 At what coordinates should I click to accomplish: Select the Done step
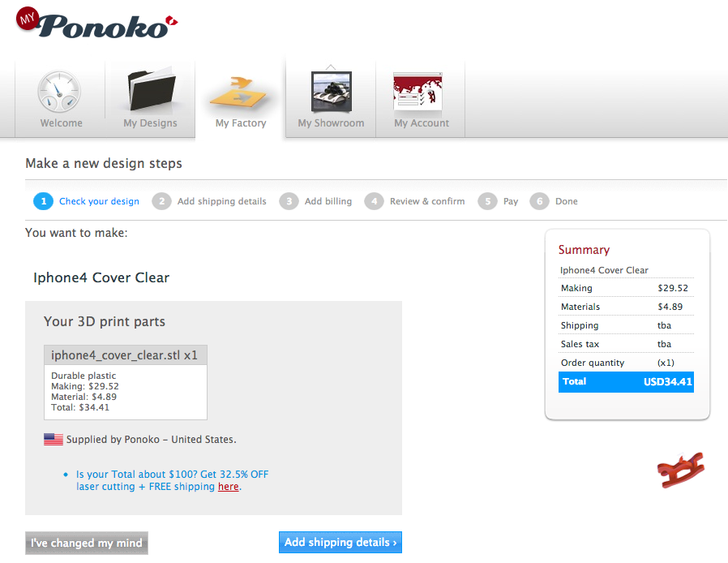point(567,201)
